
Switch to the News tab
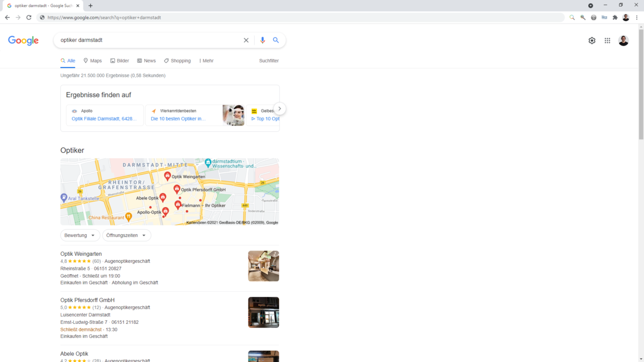tap(147, 61)
